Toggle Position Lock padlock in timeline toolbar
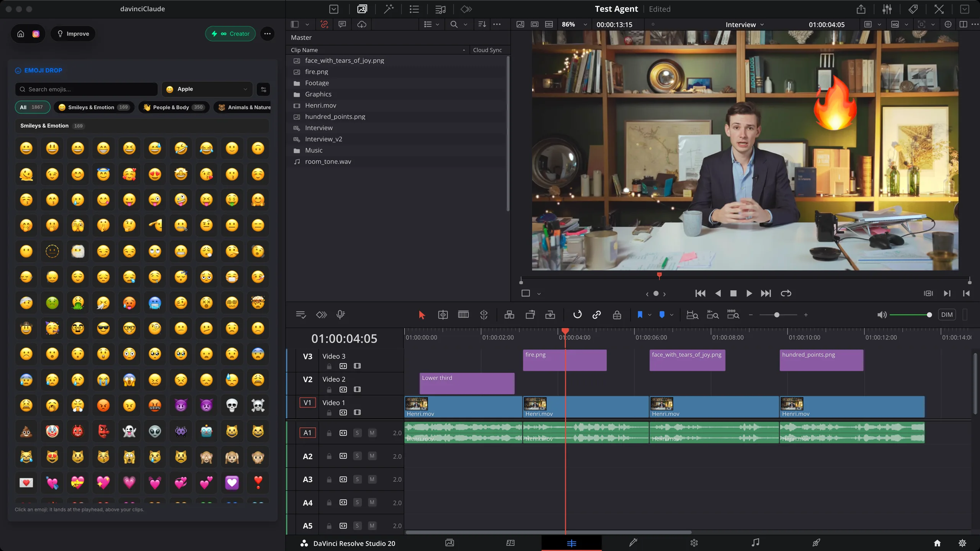Screen dimensions: 980x551 [x=617, y=315]
